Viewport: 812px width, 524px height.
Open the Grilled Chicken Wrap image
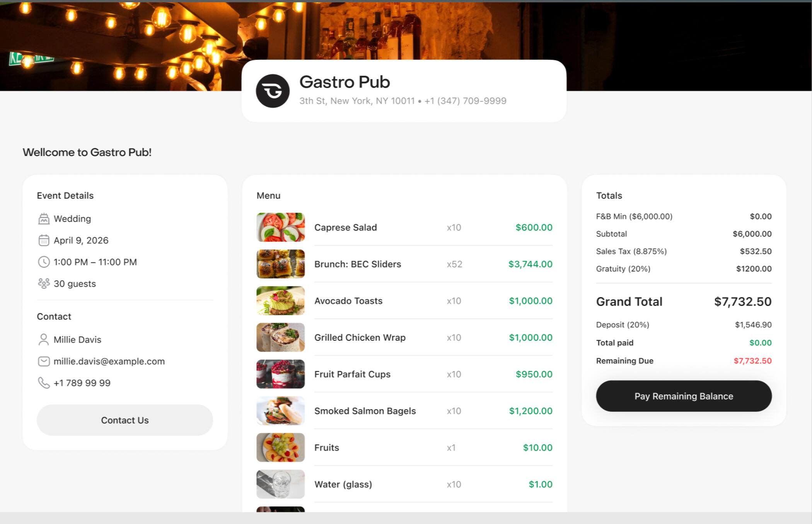(280, 337)
